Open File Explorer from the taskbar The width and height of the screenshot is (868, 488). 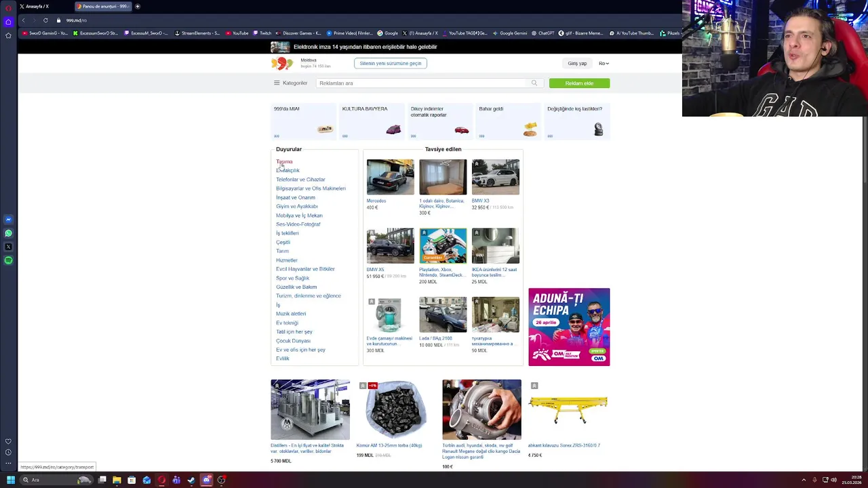coord(117,480)
